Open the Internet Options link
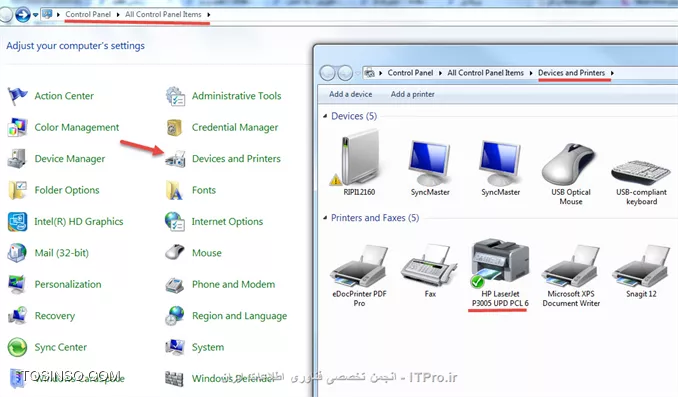This screenshot has height=397, width=678. (x=227, y=221)
